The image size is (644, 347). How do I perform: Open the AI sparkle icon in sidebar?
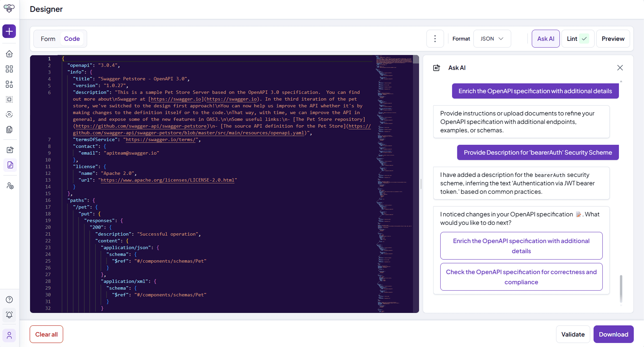tap(10, 150)
